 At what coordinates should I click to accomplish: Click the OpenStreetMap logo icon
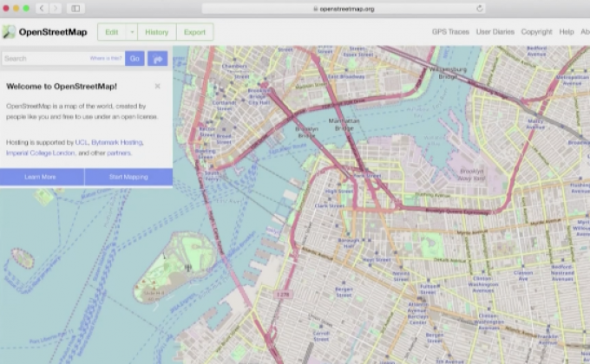9,32
